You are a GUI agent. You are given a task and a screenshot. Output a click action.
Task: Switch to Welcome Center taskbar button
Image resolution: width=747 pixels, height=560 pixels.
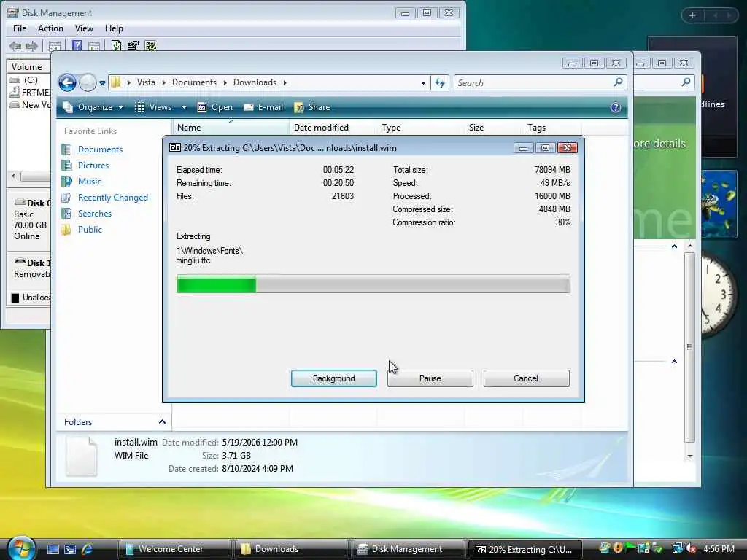pyautogui.click(x=174, y=549)
